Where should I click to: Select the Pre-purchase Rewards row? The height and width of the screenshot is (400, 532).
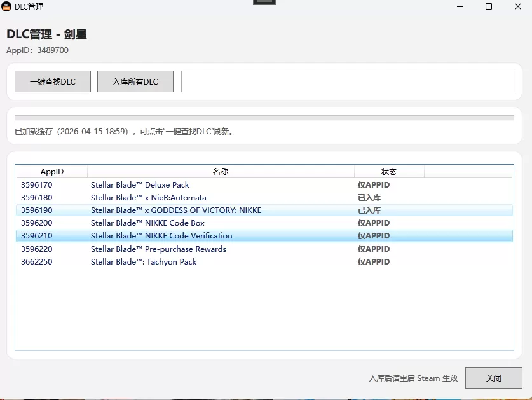pos(158,249)
